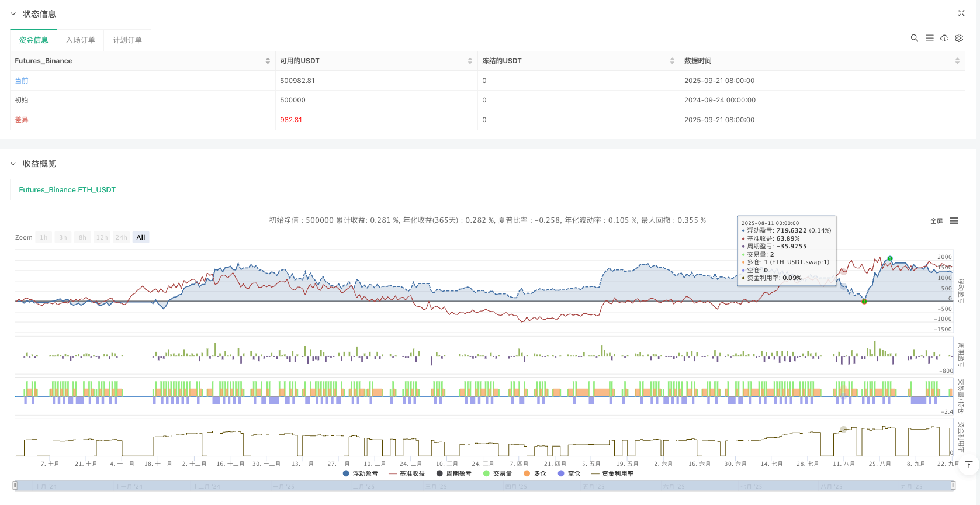Image resolution: width=980 pixels, height=505 pixels.
Task: Select the Futures_Binance.ETH_USDT chart tab
Action: [x=67, y=190]
